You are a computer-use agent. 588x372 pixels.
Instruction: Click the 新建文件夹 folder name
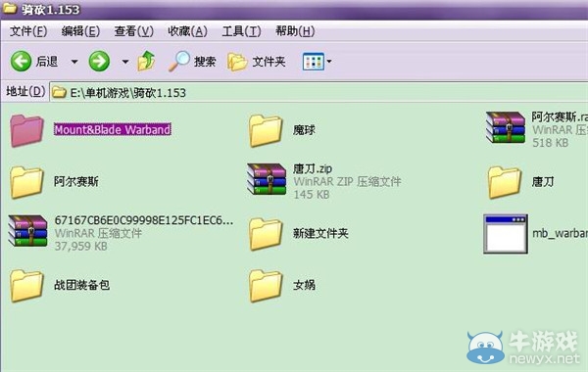tap(320, 234)
